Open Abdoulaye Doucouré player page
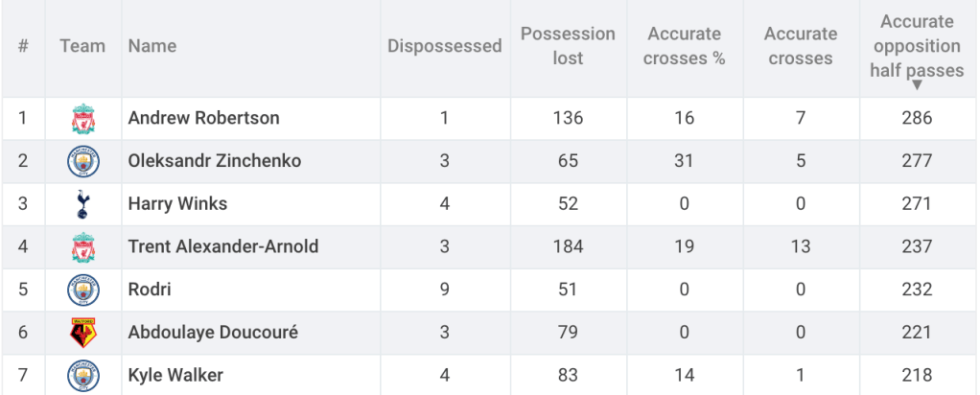The width and height of the screenshot is (980, 395). click(213, 333)
